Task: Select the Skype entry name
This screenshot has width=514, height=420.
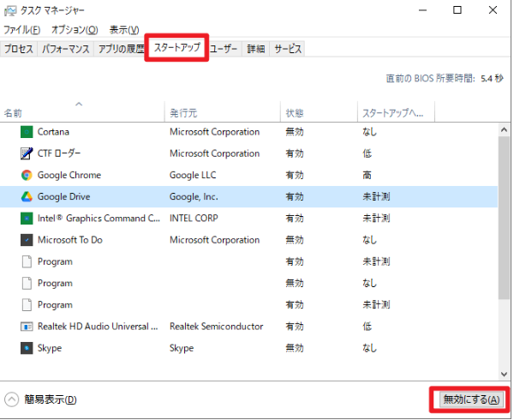Action: 50,348
